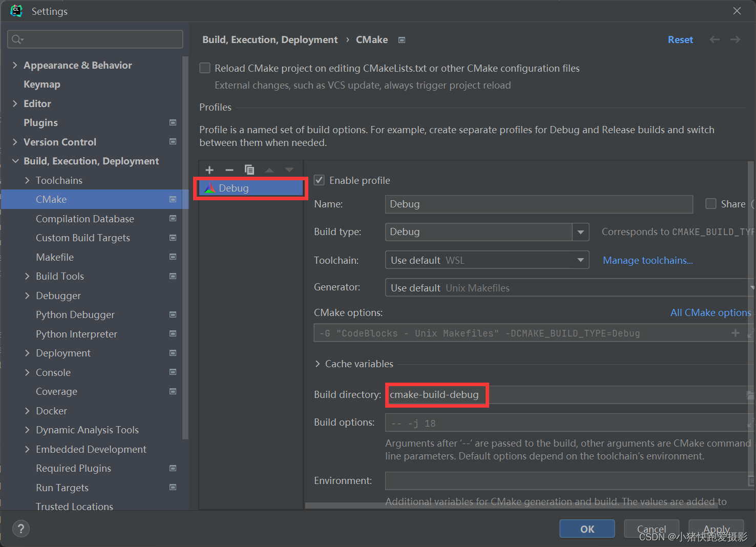This screenshot has height=547, width=756.
Task: Click the project-settings icon beside Compilation Database
Action: click(173, 218)
